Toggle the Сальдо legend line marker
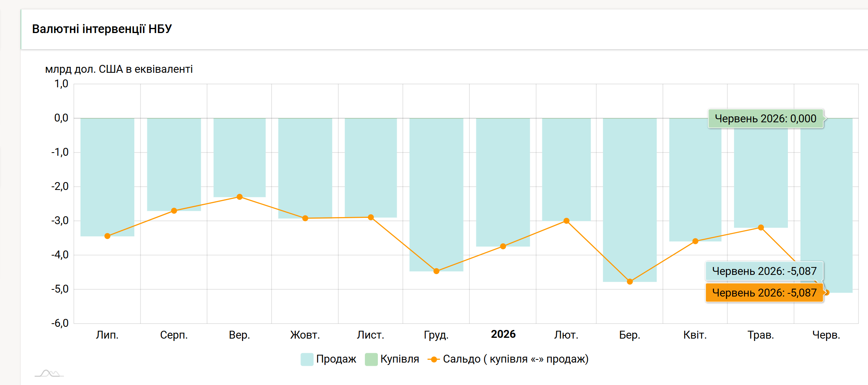 pos(434,359)
